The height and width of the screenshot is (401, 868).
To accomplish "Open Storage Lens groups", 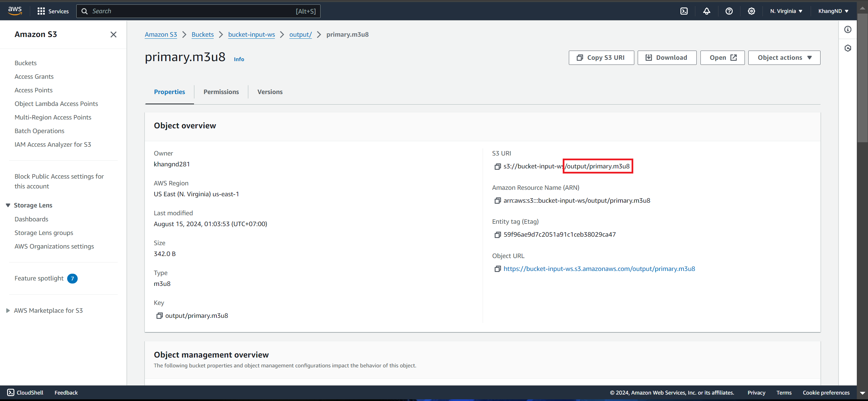I will coord(44,233).
